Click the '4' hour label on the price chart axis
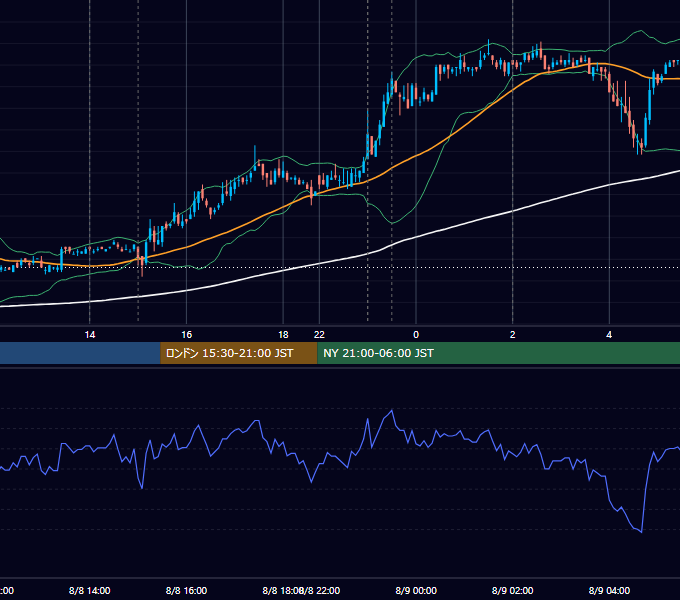Screen dimensions: 680x600 coord(609,335)
